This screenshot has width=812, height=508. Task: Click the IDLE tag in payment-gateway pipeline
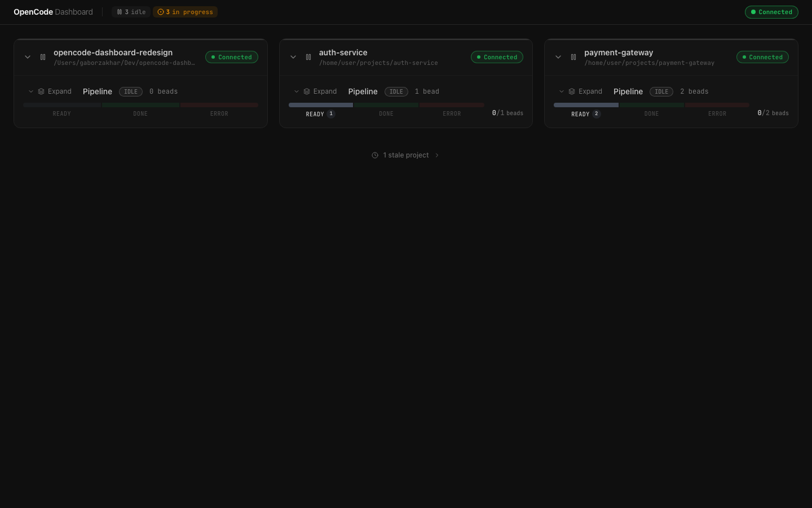coord(661,91)
